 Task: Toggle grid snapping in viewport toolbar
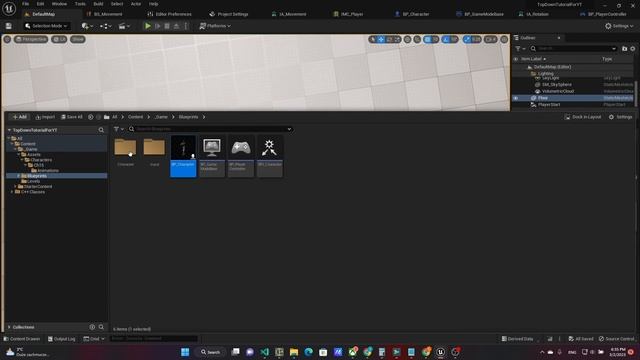[x=427, y=40]
